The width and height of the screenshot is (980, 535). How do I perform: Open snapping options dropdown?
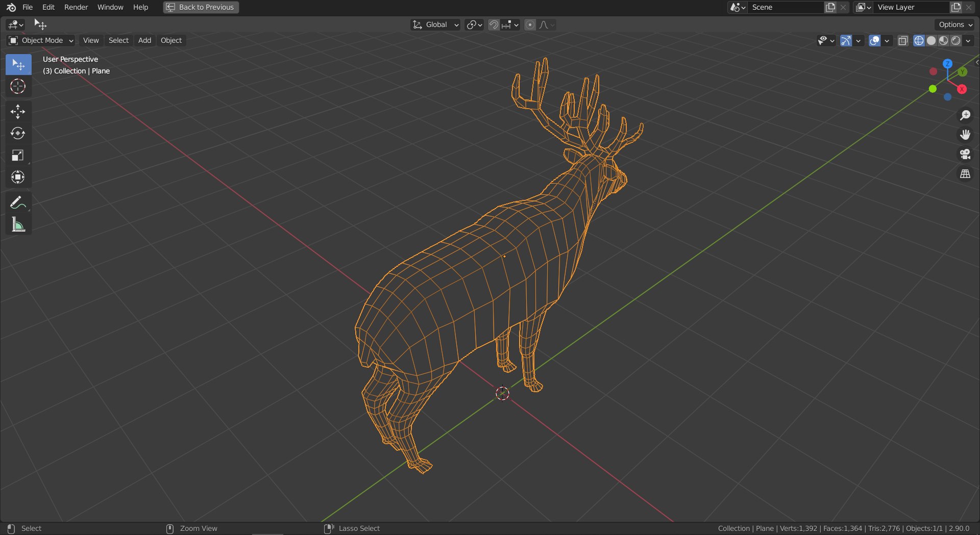click(x=510, y=24)
